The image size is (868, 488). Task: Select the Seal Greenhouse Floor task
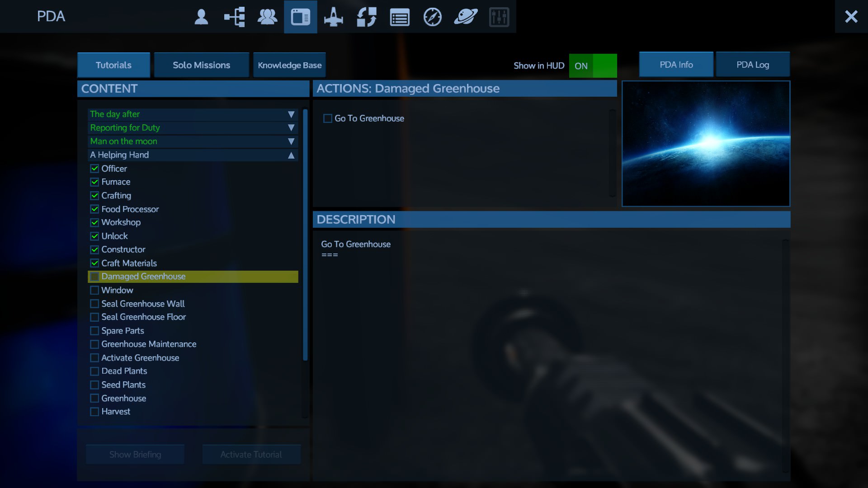(x=193, y=317)
